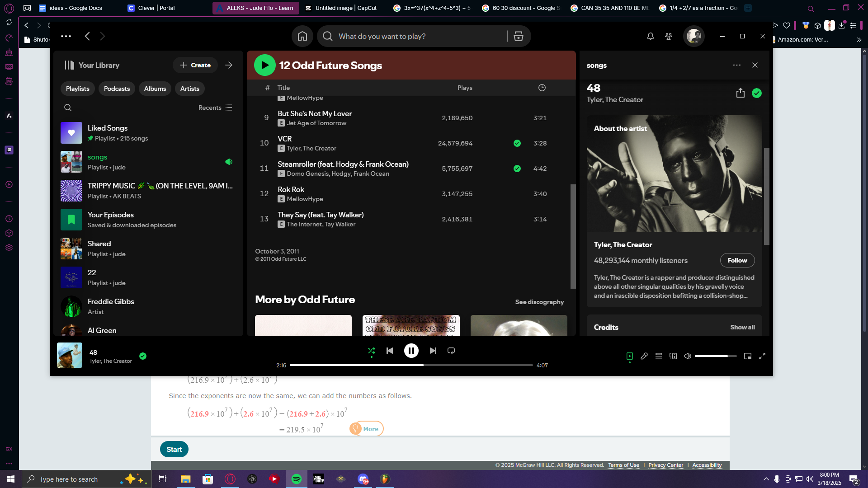The height and width of the screenshot is (488, 868).
Task: Open the Spotify three-dot app menu
Action: [66, 36]
